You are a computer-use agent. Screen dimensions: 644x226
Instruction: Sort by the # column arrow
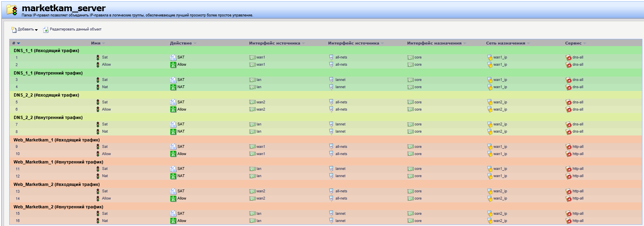tap(18, 43)
